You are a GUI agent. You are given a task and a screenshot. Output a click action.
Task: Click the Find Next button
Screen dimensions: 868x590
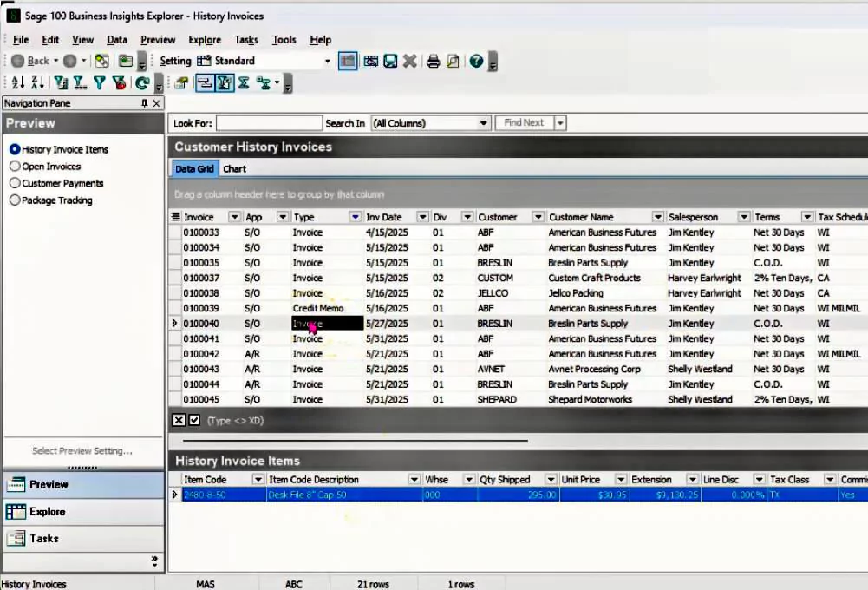[x=524, y=123]
